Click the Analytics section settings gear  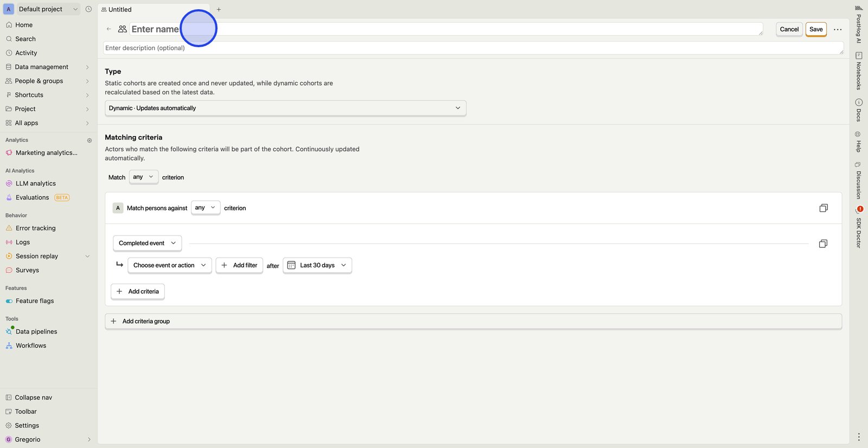pos(90,140)
